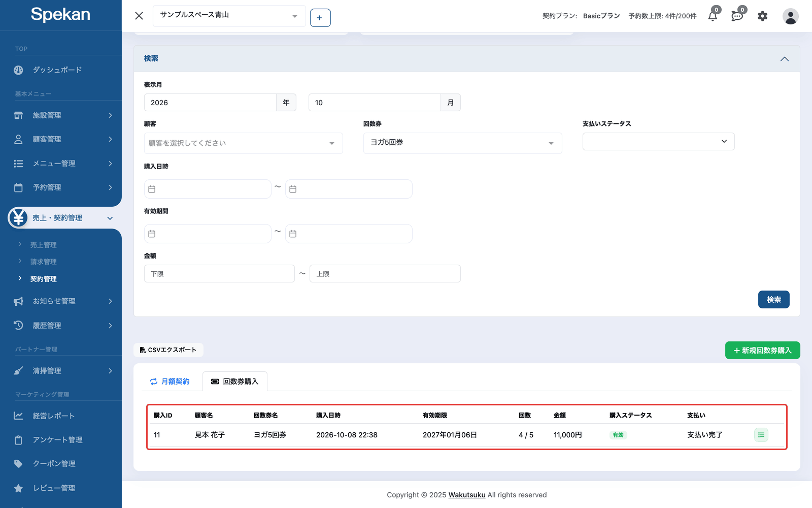The width and height of the screenshot is (812, 508).
Task: Open the validity period end calendar field
Action: coord(349,234)
